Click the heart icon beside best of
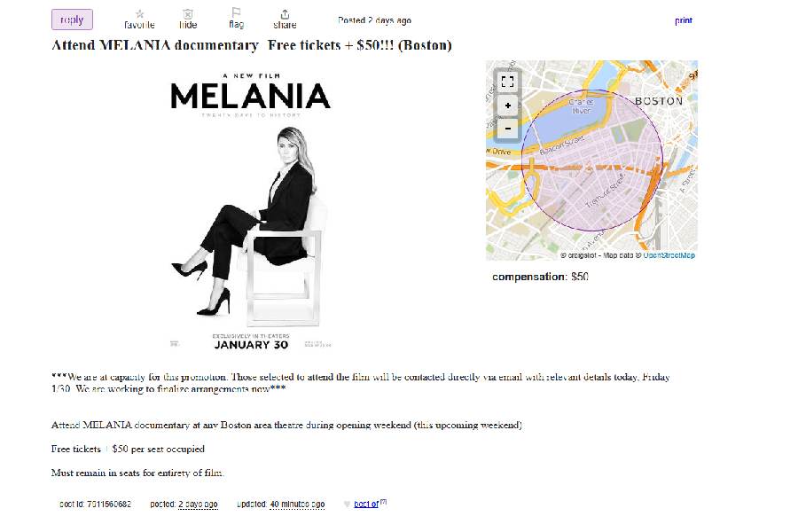The image size is (798, 532). coord(347,505)
